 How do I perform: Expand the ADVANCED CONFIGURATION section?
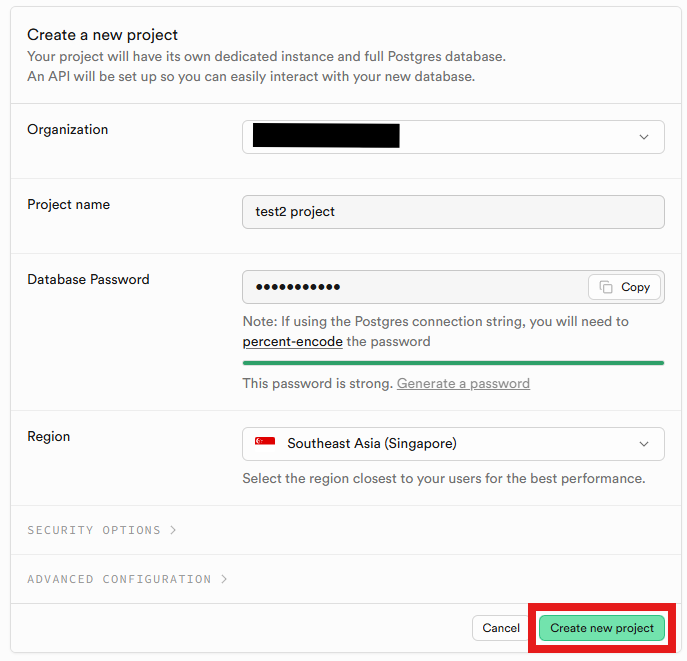click(x=127, y=579)
